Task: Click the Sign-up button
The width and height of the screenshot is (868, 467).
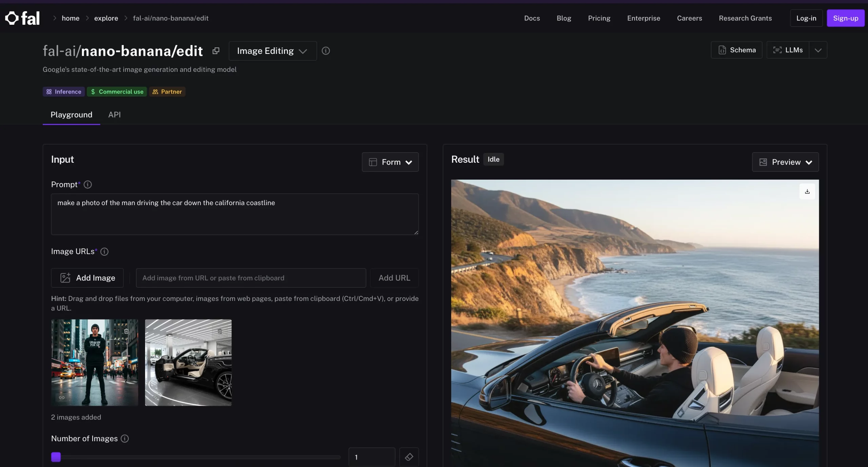Action: (x=845, y=18)
